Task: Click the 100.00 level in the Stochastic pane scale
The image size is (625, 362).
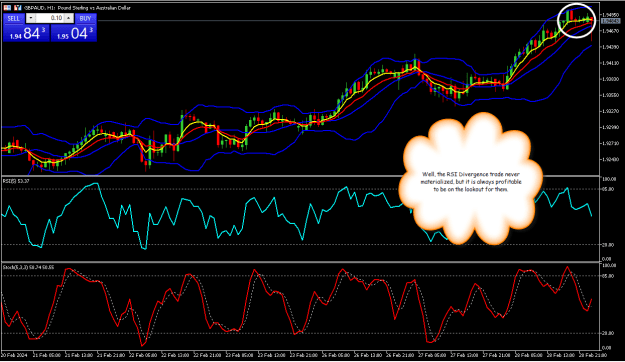Action: tap(610, 266)
